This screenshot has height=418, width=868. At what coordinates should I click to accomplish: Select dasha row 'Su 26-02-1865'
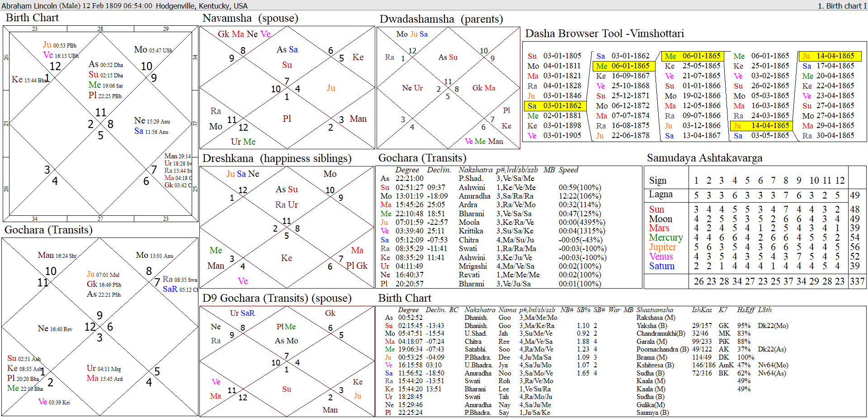(762, 86)
